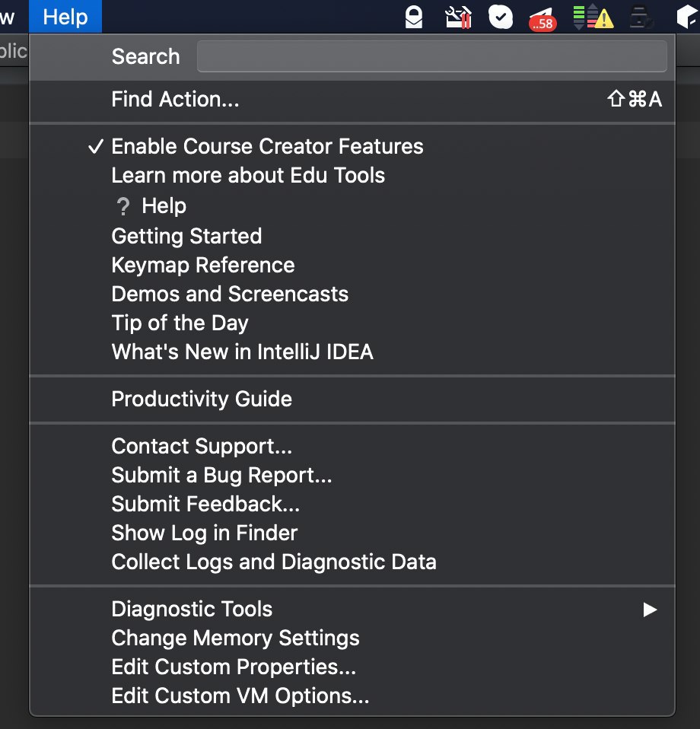Select Find Action... menu entry
This screenshot has width=700, height=729.
[352, 99]
